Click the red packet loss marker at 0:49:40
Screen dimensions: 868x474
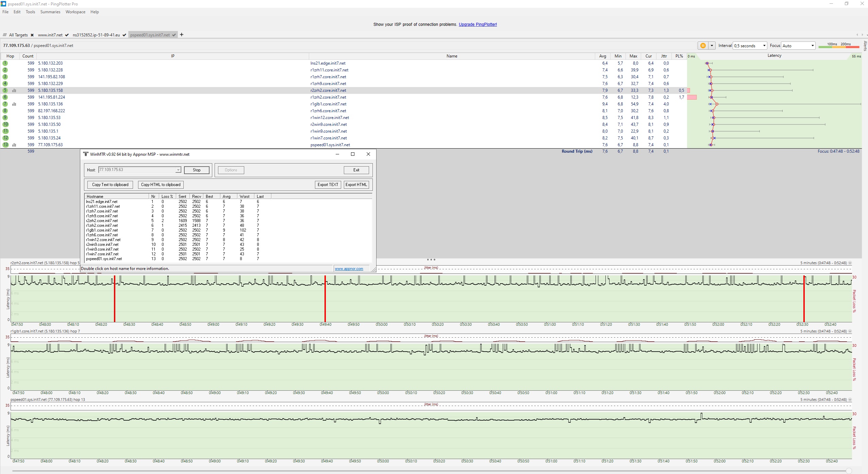325,299
